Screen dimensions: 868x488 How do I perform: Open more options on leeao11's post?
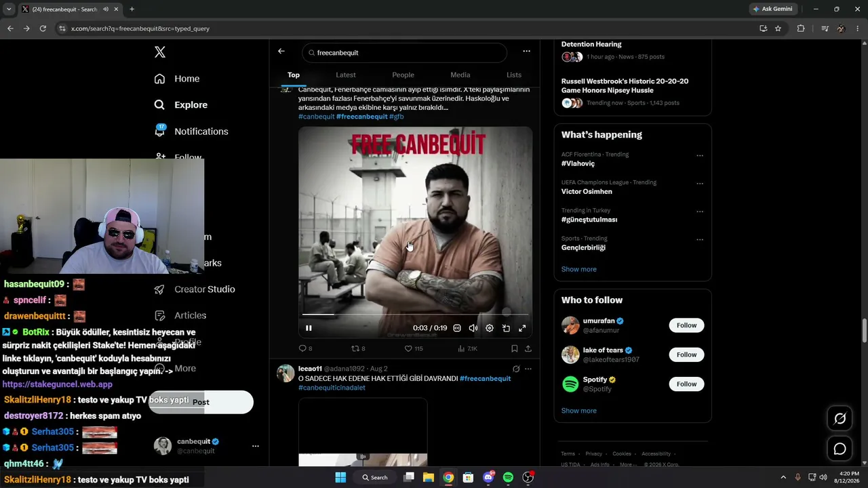[x=528, y=369]
